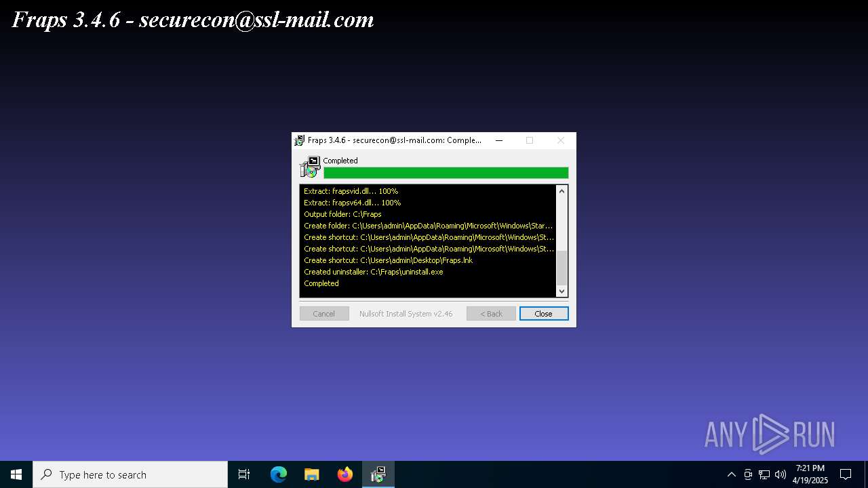Image resolution: width=868 pixels, height=488 pixels.
Task: Launch Firefox from taskbar
Action: 345,474
